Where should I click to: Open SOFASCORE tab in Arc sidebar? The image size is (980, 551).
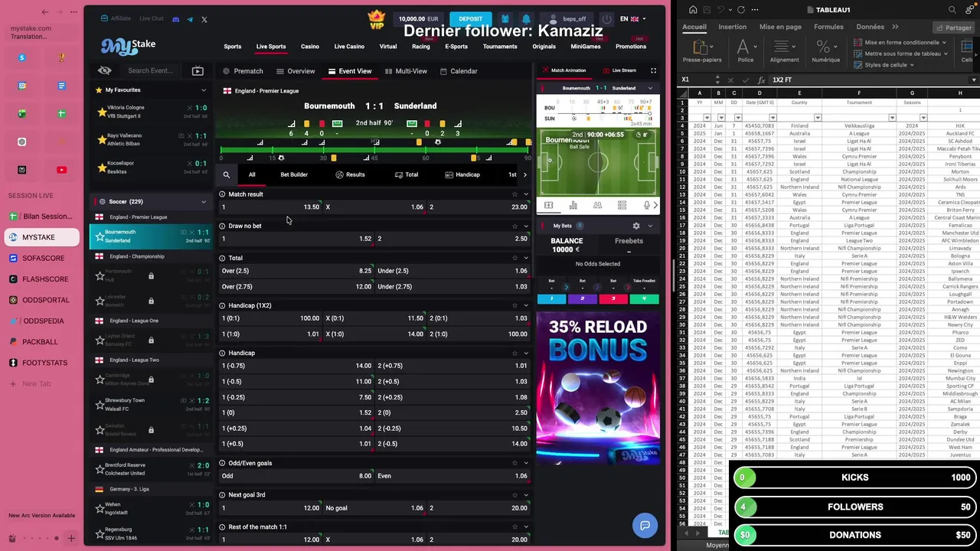coord(44,258)
